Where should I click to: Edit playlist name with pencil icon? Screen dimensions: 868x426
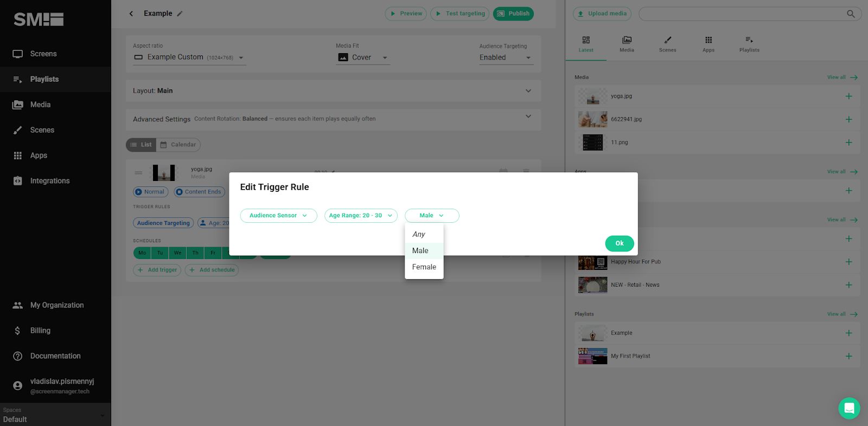pos(180,14)
